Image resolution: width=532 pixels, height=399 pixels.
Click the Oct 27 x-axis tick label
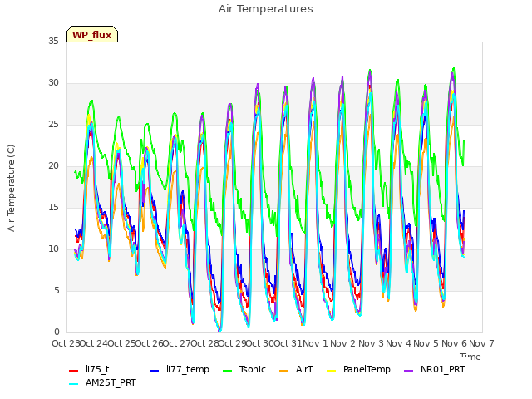(177, 343)
